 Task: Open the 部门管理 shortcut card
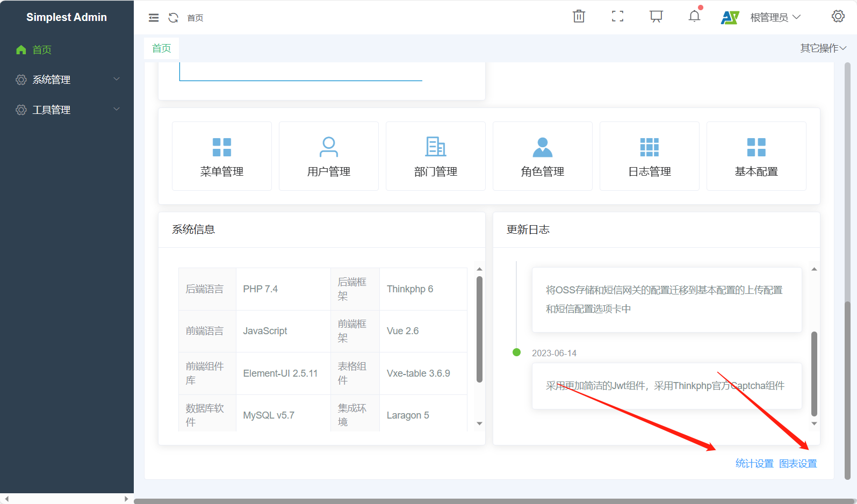(x=436, y=156)
